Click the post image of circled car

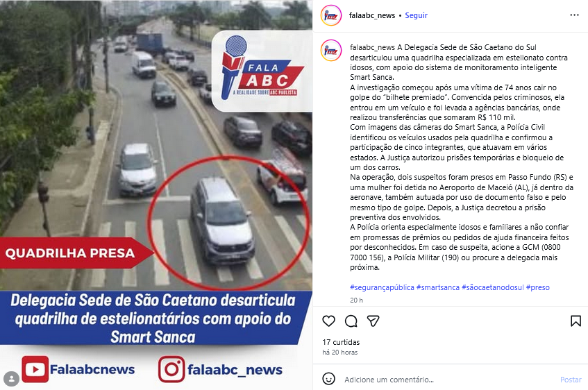pyautogui.click(x=156, y=195)
